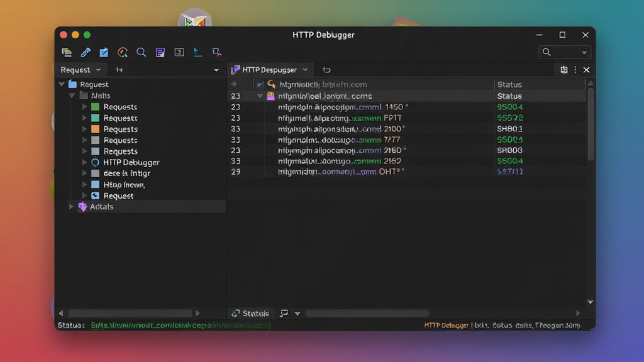Switch to the HTTP Despugser tab
Viewport: 644px width, 362px height.
tap(269, 70)
